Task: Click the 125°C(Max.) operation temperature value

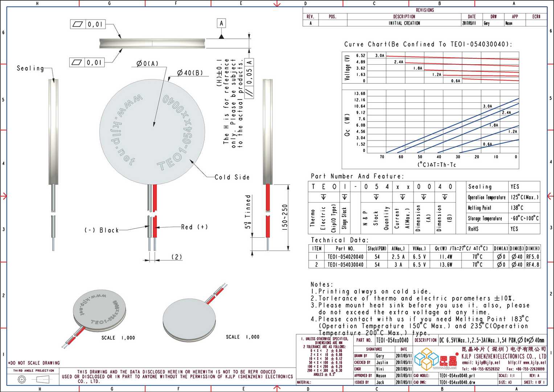Action: 525,197
